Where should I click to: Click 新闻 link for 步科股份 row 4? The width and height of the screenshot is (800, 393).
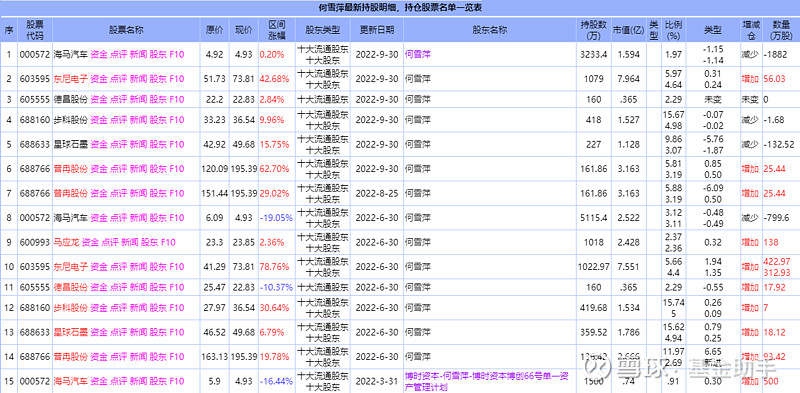coord(138,120)
